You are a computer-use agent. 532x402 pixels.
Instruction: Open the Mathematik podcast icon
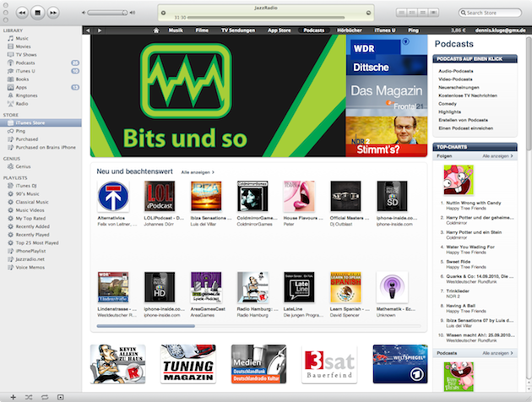pyautogui.click(x=392, y=287)
